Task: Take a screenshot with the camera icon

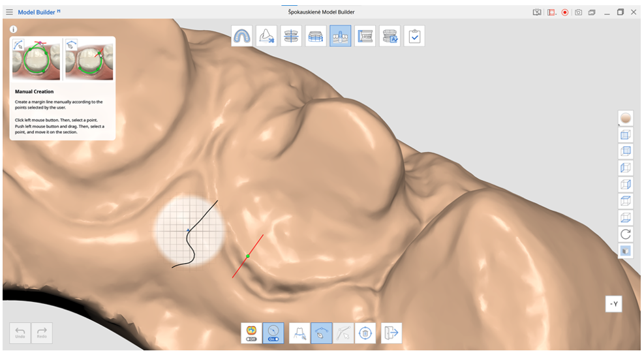Action: pos(578,12)
